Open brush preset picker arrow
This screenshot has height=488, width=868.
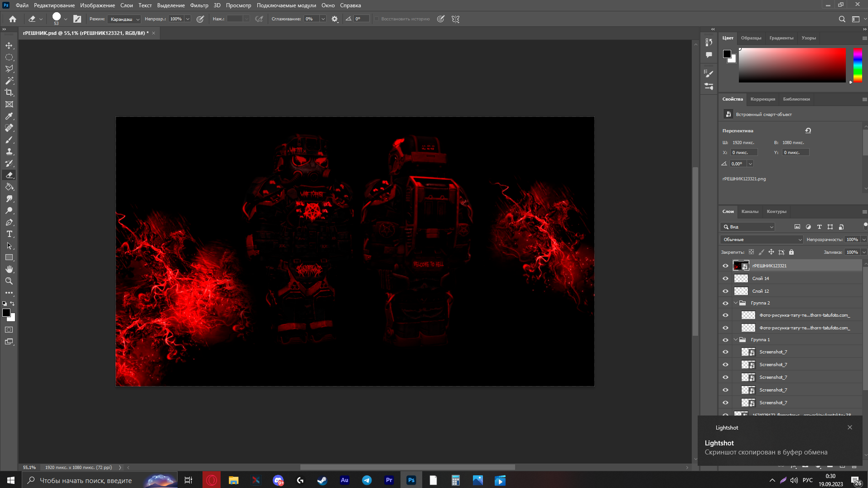click(66, 19)
